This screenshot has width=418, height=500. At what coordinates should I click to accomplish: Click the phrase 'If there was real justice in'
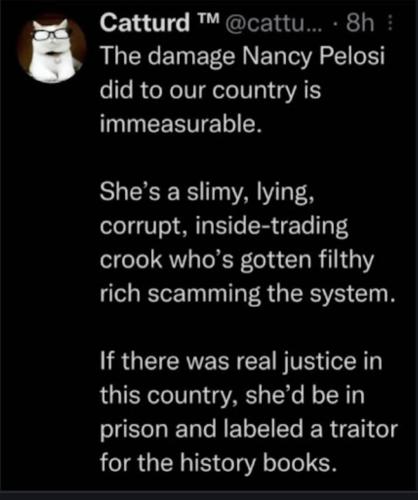click(x=241, y=362)
